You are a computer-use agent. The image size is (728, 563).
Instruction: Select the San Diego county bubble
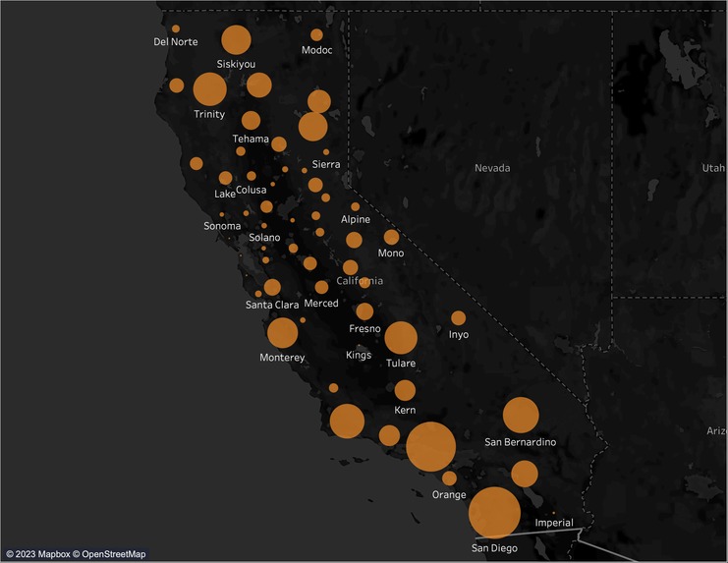tap(494, 513)
